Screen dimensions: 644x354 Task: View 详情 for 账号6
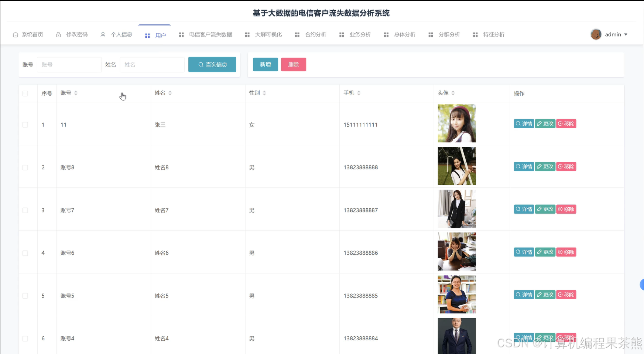(x=524, y=252)
